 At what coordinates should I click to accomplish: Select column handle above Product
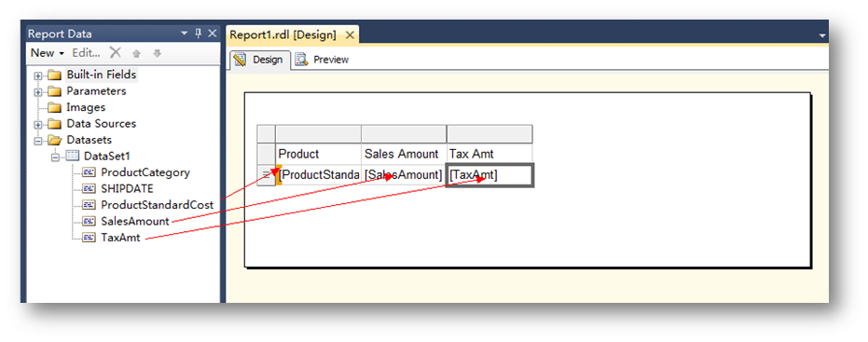point(318,134)
